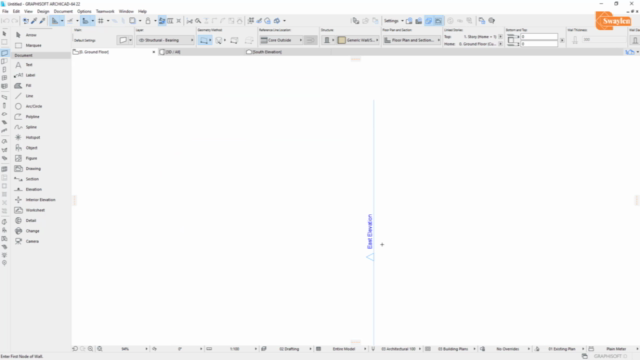This screenshot has height=360, width=640.
Task: Open the File menu
Action: click(5, 11)
